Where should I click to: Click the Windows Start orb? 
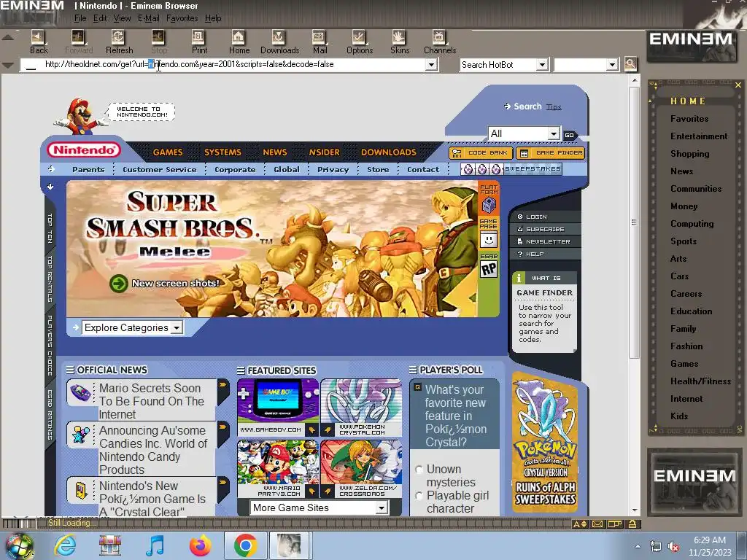18,545
